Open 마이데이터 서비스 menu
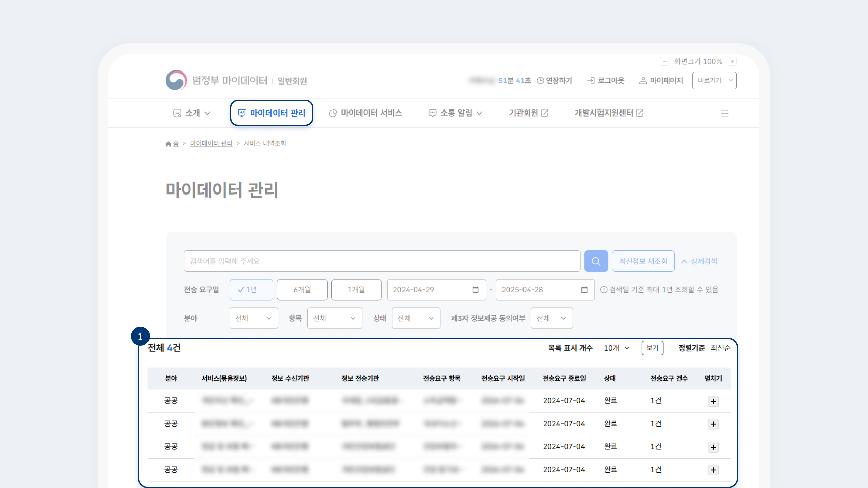 pos(366,113)
